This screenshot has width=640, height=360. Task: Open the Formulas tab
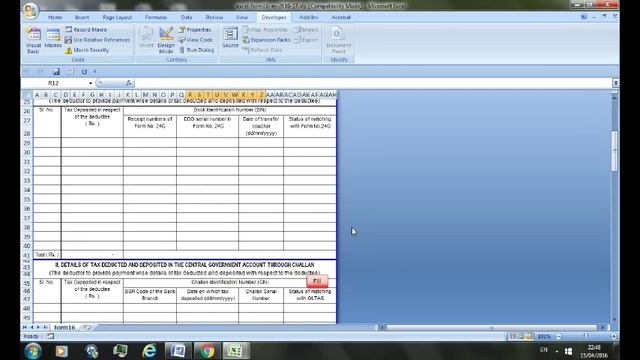point(156,18)
